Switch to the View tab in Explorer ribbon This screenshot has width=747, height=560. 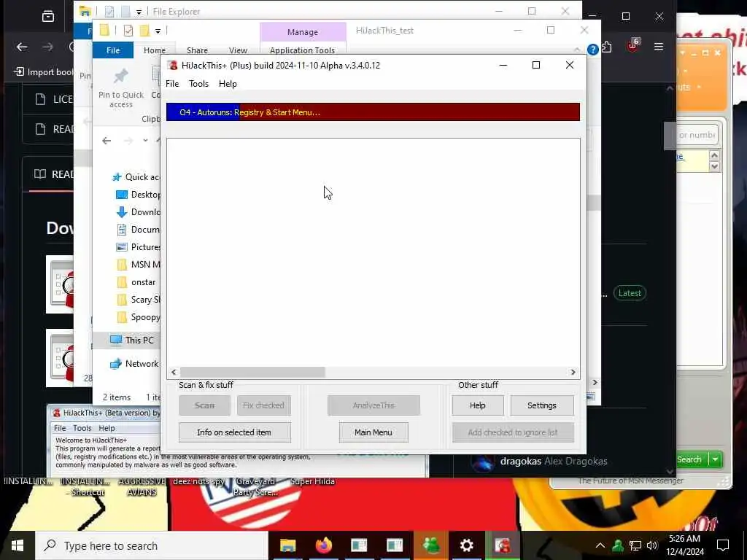[238, 50]
